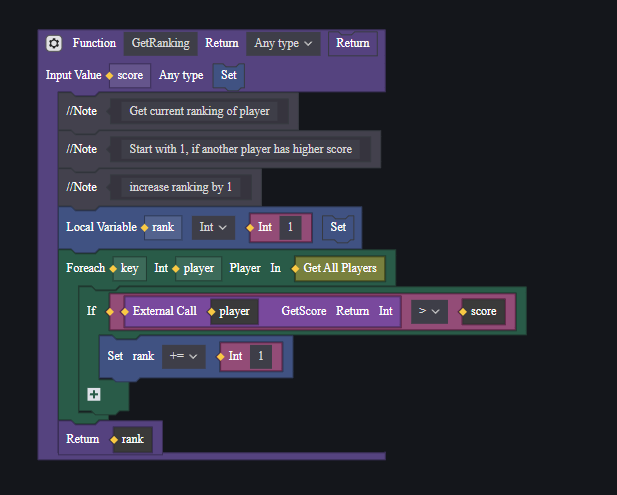Click the note text 'increase ranking by 1'

tap(180, 187)
